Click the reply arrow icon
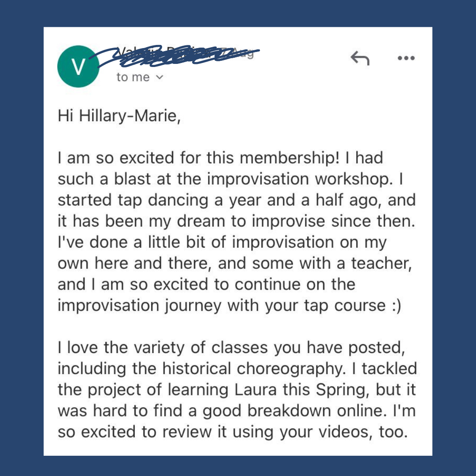476x476 pixels. [360, 58]
